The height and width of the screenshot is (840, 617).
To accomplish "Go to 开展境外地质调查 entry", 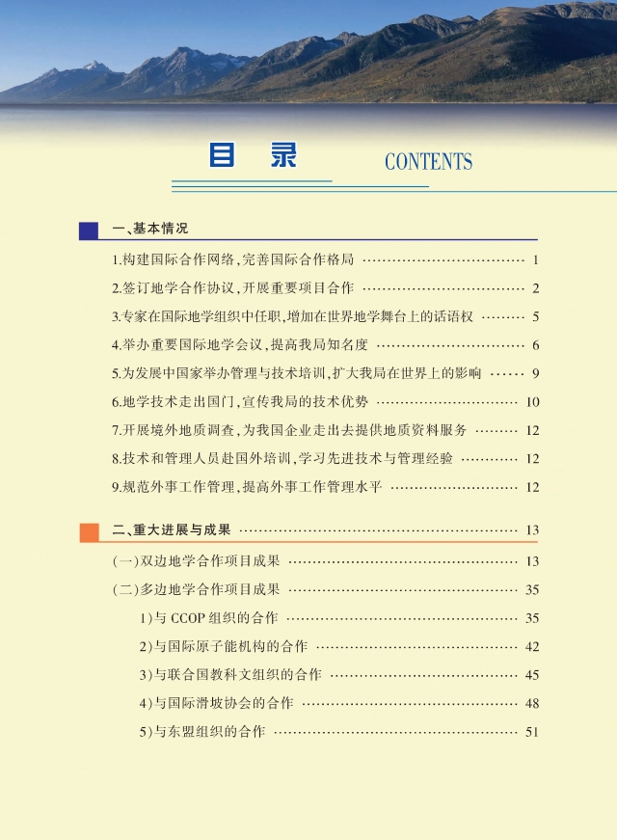I will (289, 430).
